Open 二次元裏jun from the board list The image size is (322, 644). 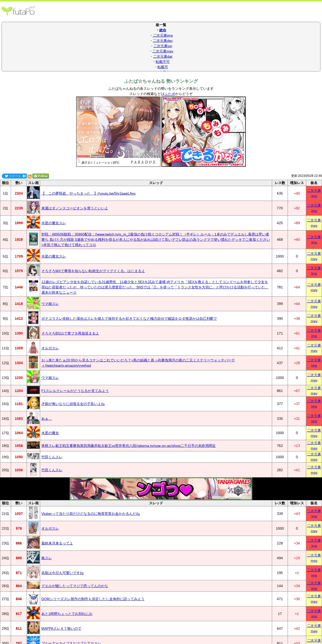coord(163,46)
